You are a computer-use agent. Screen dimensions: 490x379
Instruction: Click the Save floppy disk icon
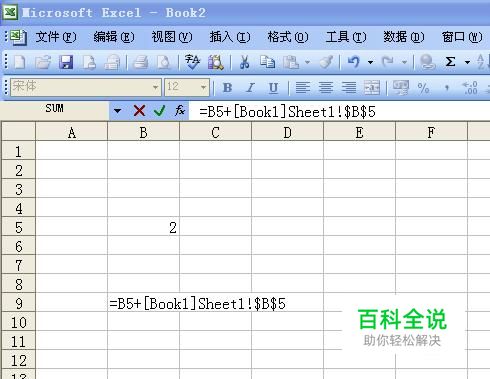point(66,62)
